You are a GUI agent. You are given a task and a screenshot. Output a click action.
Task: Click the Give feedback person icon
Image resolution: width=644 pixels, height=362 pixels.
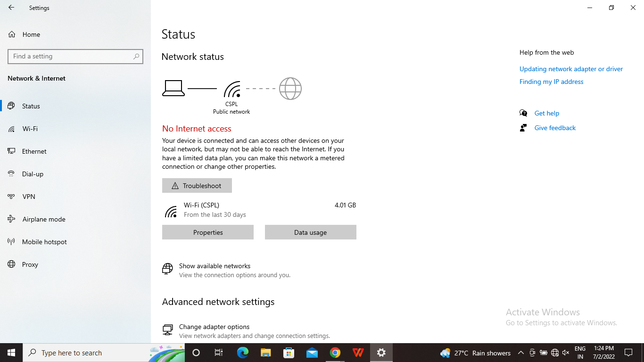click(x=523, y=128)
